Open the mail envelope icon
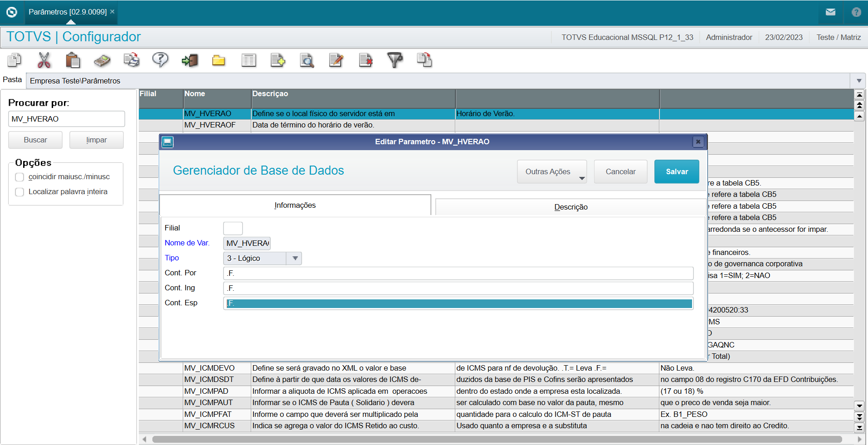The image size is (868, 445). (830, 12)
